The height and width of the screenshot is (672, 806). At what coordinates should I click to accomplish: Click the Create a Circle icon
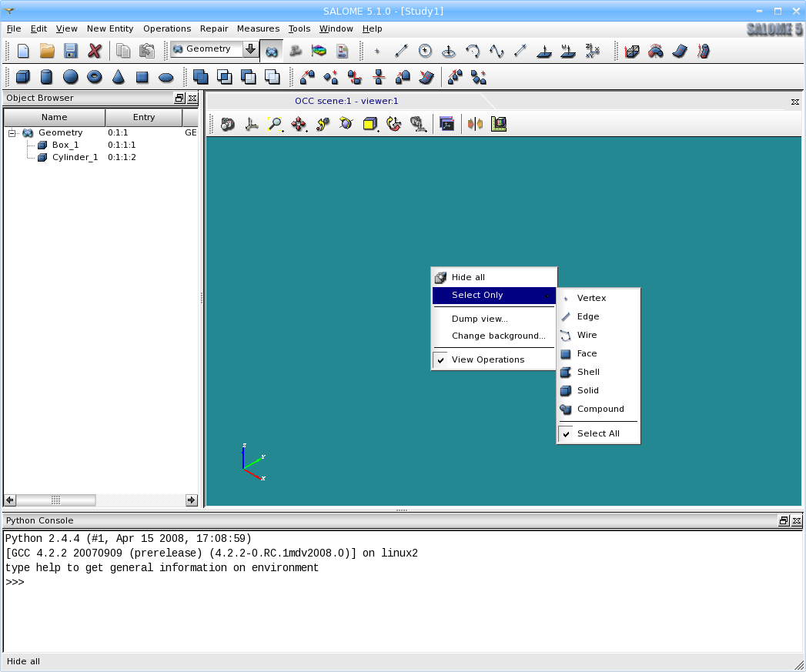(425, 50)
